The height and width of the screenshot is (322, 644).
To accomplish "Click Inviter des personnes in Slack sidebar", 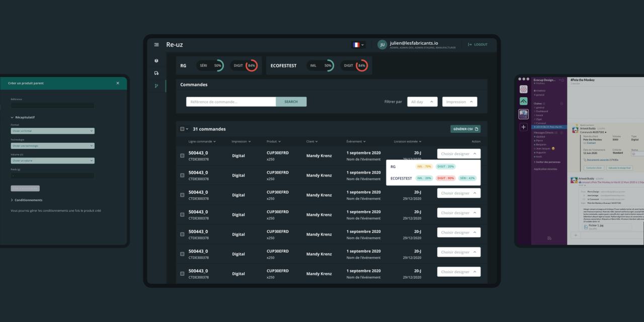I will point(547,162).
